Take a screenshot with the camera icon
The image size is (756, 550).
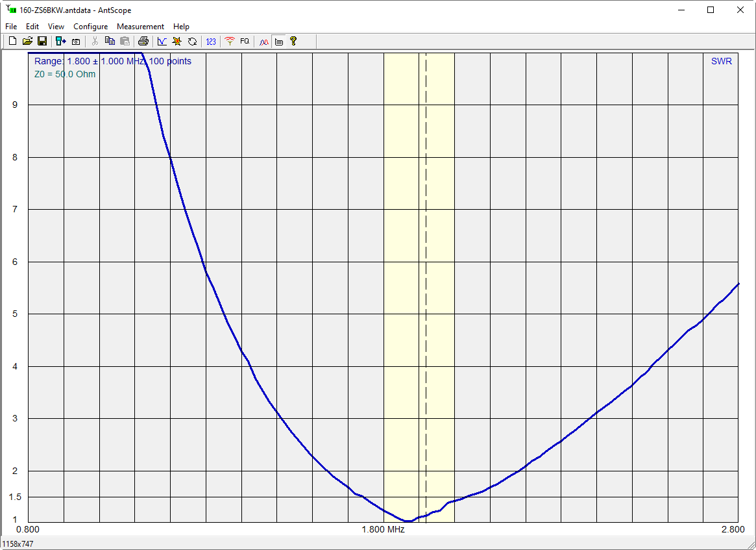[76, 42]
